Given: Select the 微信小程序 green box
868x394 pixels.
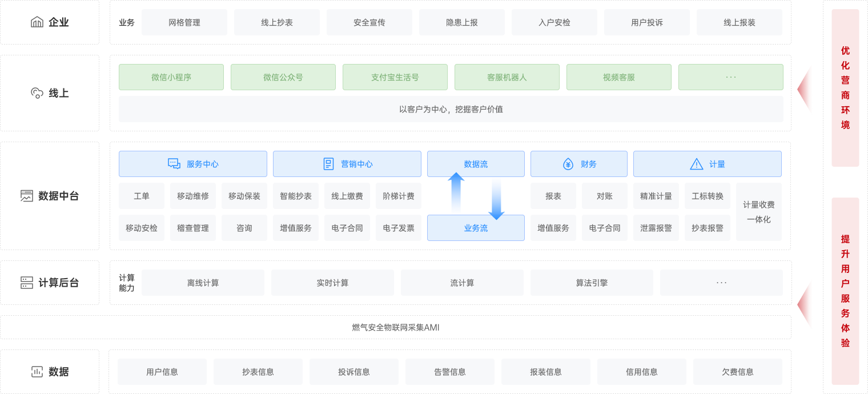Looking at the screenshot, I should [171, 77].
